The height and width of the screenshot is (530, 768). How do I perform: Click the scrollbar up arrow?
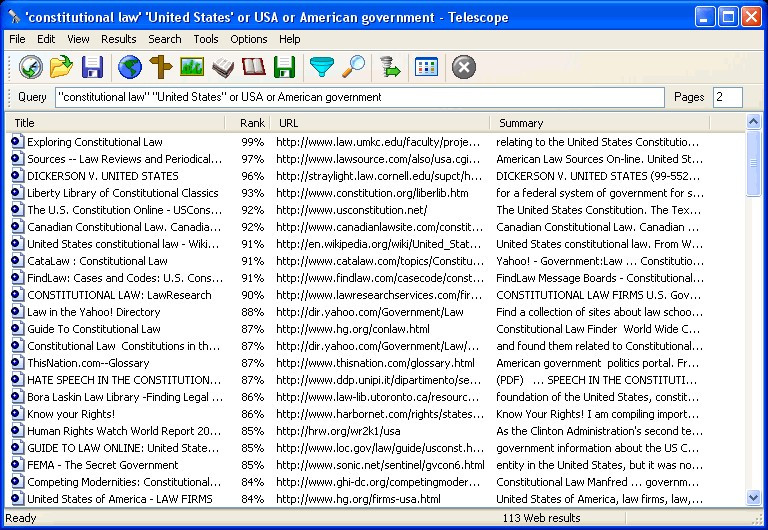(x=753, y=121)
